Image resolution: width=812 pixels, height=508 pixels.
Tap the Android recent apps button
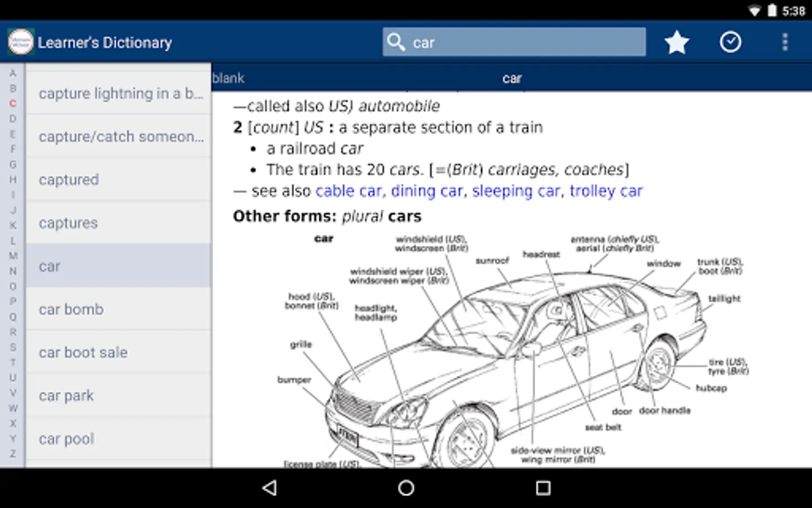click(542, 488)
